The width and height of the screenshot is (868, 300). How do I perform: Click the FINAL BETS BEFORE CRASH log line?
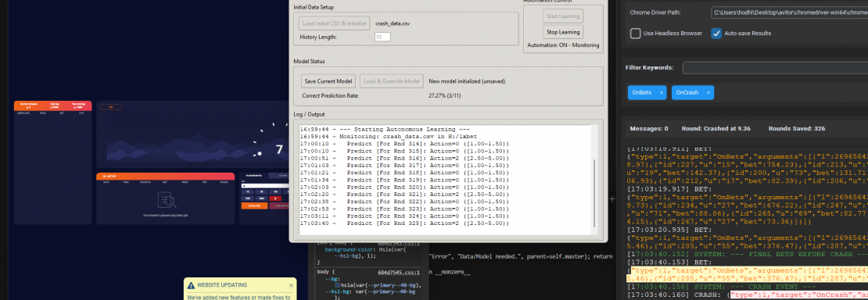(x=748, y=253)
